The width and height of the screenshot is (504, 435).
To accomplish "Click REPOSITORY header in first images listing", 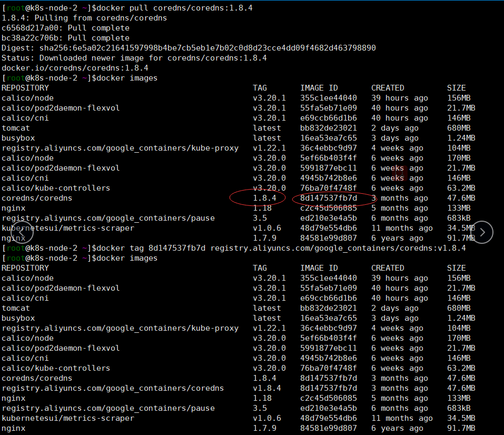I will click(25, 88).
